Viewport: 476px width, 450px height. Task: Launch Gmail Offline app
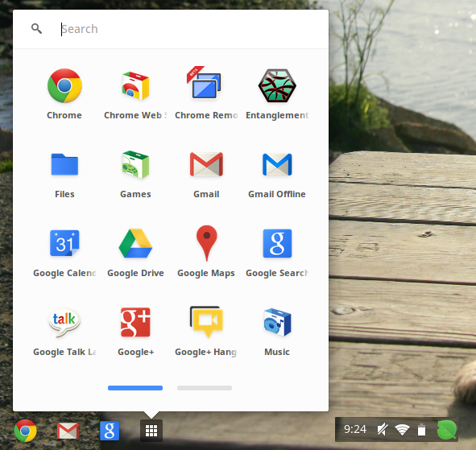pos(277,164)
